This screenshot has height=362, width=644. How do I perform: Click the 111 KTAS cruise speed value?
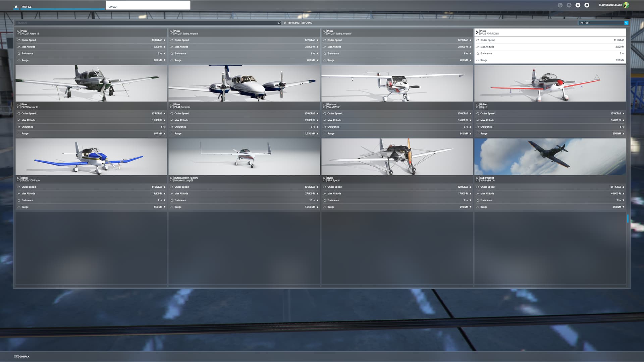click(x=619, y=40)
